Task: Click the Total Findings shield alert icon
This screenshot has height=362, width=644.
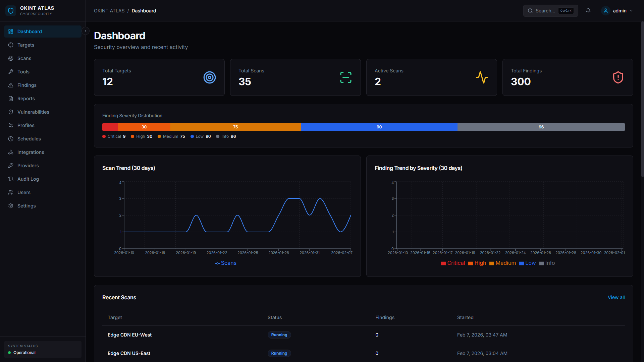Action: (x=618, y=77)
